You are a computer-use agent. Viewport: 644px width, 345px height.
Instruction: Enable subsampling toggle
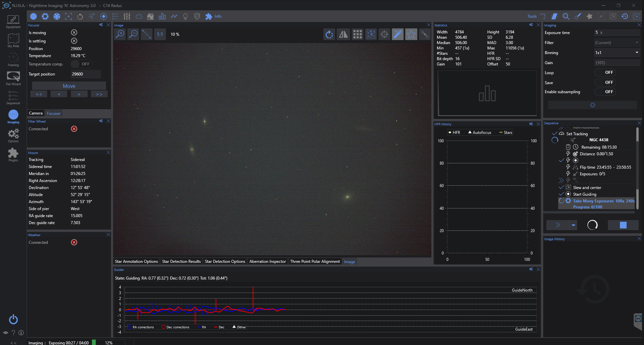tap(605, 92)
